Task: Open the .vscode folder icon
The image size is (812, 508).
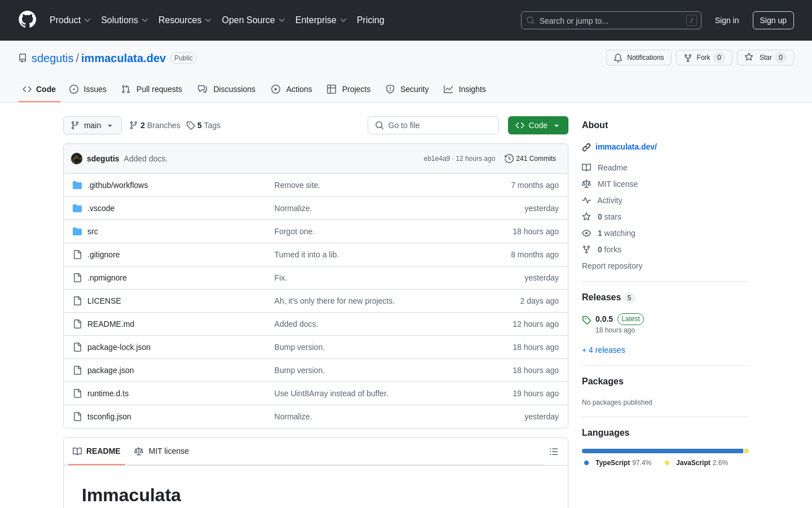Action: (x=77, y=208)
